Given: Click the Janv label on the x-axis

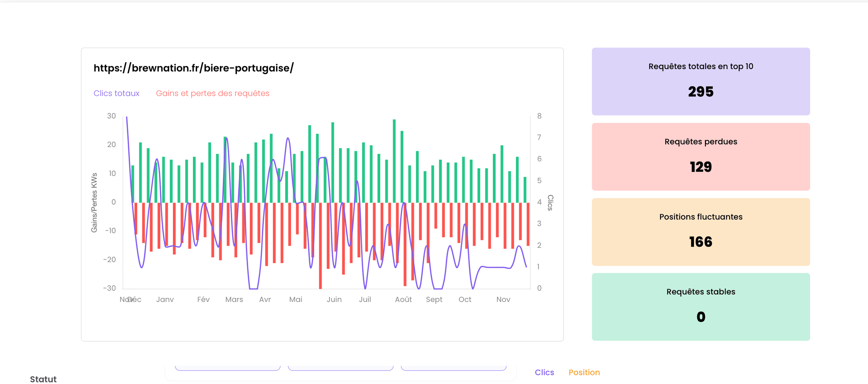Looking at the screenshot, I should (x=165, y=299).
